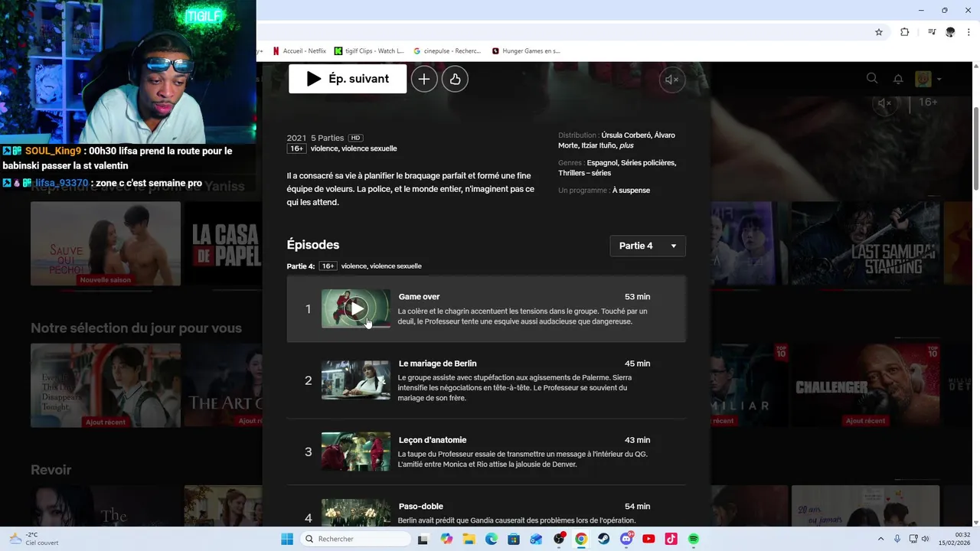
Task: Open File Explorer from taskbar
Action: coord(469,539)
